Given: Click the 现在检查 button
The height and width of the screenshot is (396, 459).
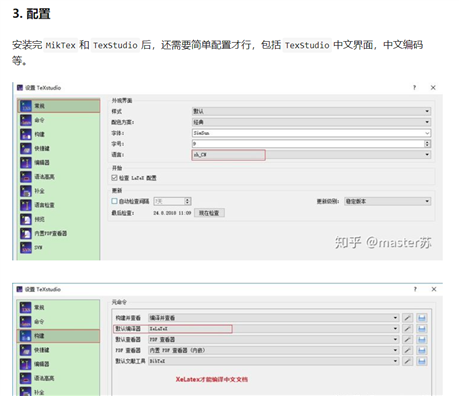Looking at the screenshot, I should click(209, 213).
